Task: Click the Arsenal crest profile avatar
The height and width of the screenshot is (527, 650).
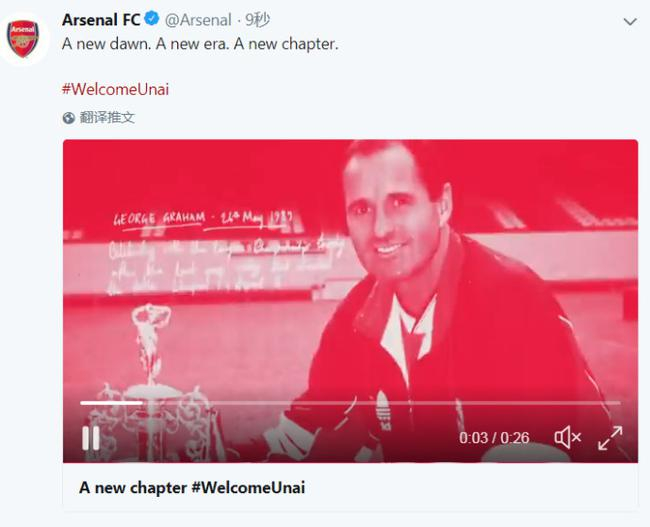Action: 22,38
